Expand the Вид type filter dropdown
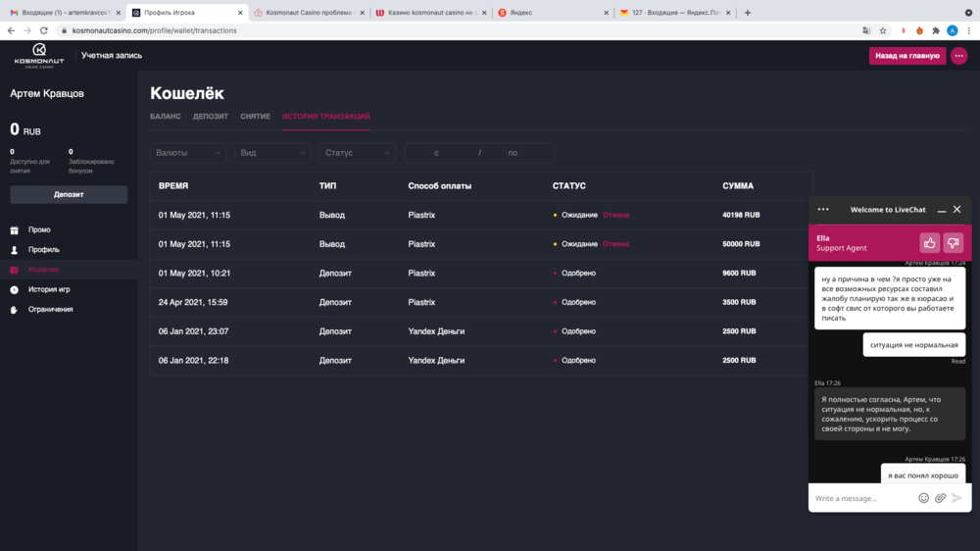 pos(272,153)
